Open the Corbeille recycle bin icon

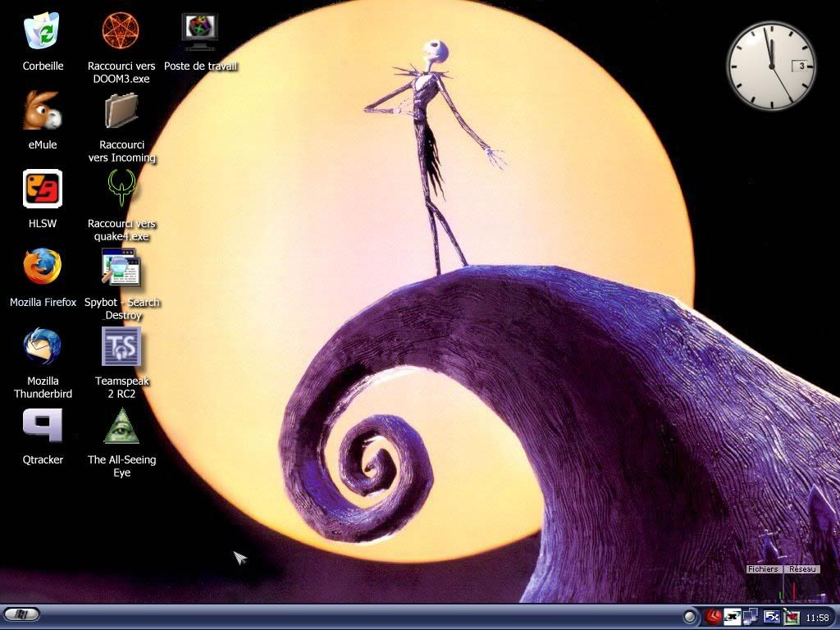(x=43, y=32)
